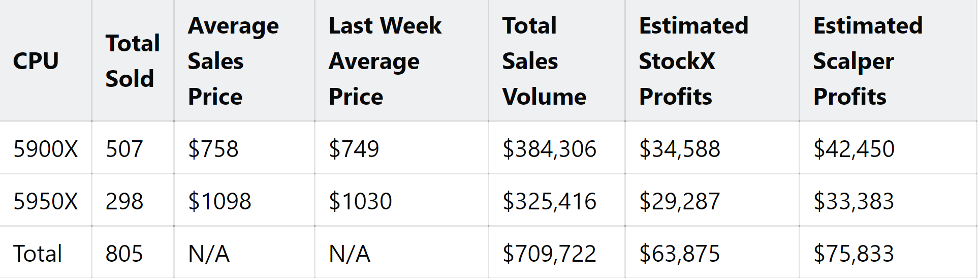Click the $1030 last week price cell
Screen dimensions: 980x278
[360, 201]
